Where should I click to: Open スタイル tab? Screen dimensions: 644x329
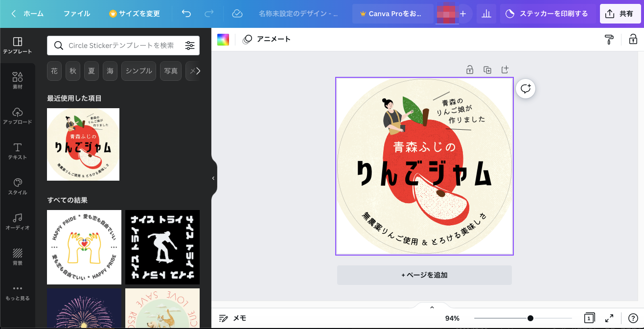(18, 187)
